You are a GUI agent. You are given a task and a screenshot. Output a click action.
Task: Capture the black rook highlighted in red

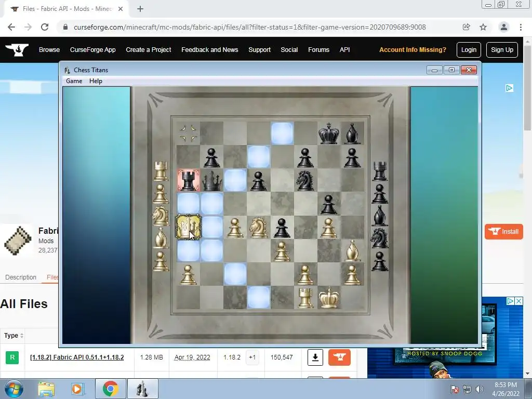(x=188, y=180)
